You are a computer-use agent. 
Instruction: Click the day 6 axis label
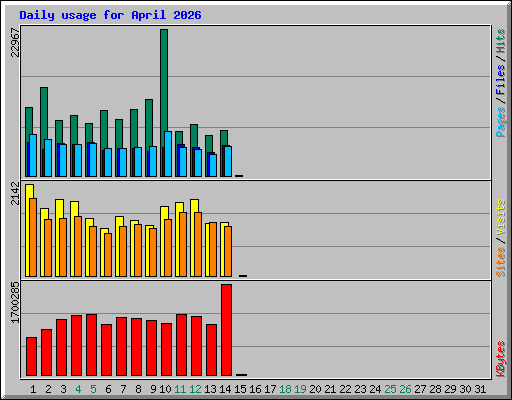tap(108, 389)
